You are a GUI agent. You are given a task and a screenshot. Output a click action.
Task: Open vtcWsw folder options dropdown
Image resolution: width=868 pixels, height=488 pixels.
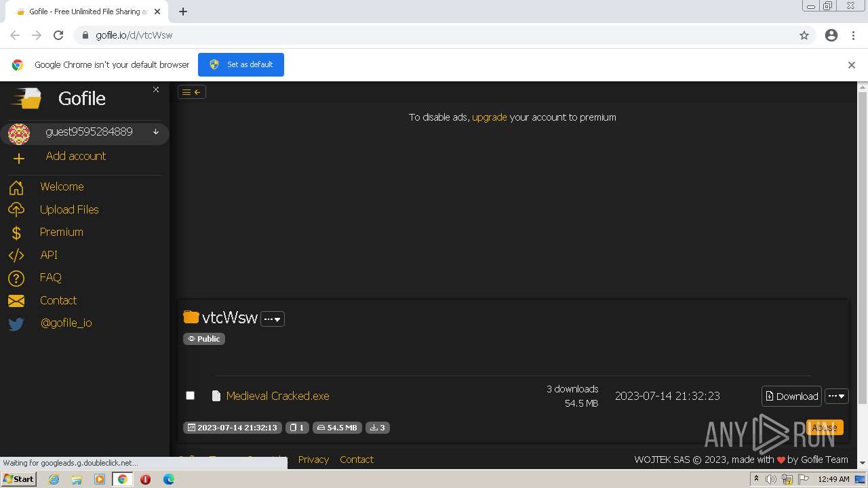273,319
